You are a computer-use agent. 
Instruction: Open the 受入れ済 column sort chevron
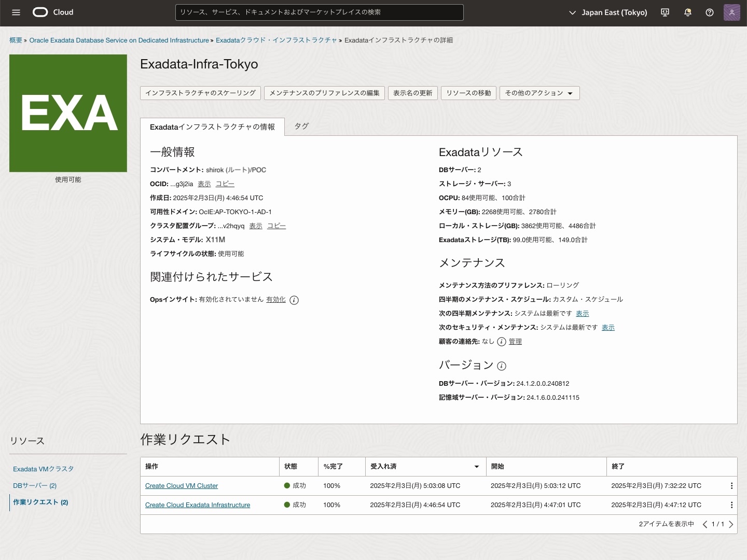click(x=476, y=467)
